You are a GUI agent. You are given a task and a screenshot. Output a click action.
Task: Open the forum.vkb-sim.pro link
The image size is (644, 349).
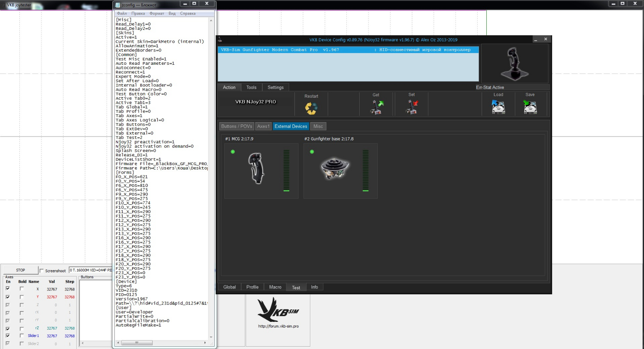point(278,327)
